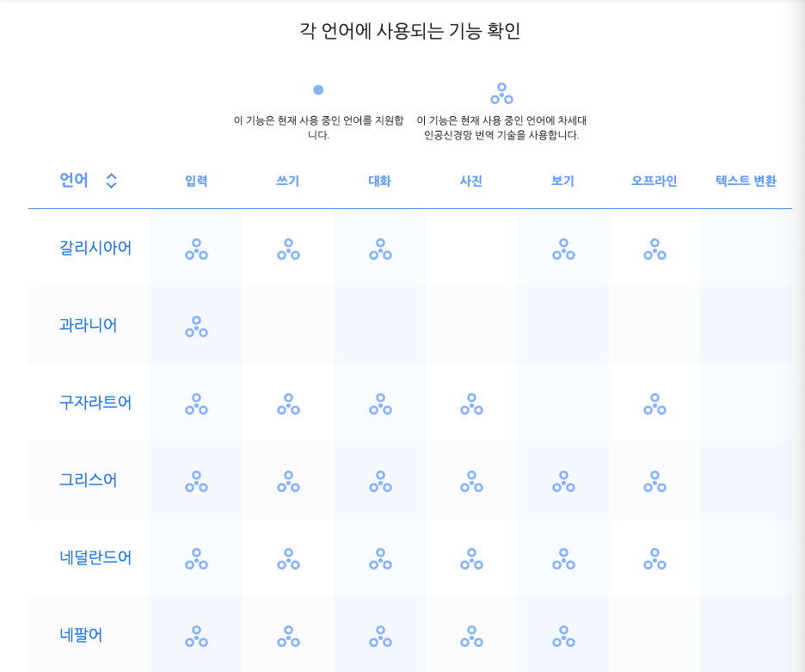The height and width of the screenshot is (672, 805).
Task: Open the 구자라트어 language link
Action: (x=95, y=403)
